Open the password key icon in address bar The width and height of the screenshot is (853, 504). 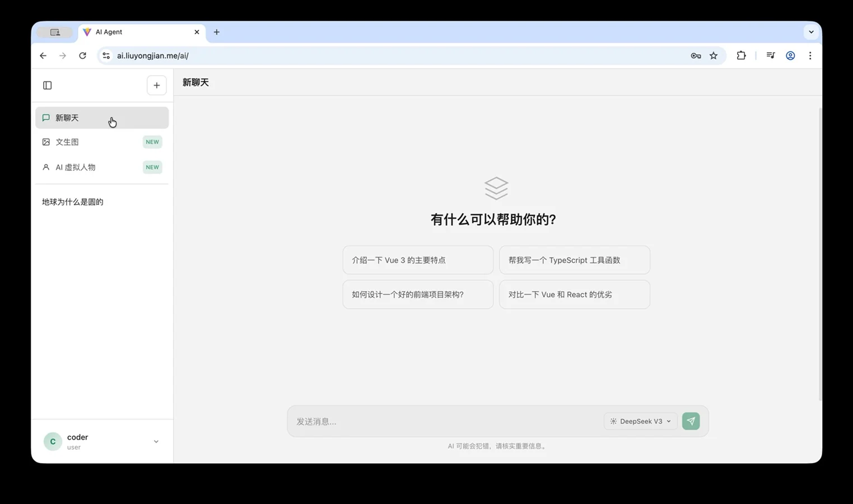(696, 55)
